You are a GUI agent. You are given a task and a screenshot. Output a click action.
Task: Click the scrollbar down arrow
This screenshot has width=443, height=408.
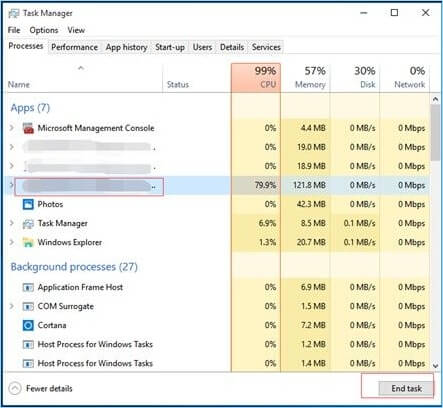[435, 366]
